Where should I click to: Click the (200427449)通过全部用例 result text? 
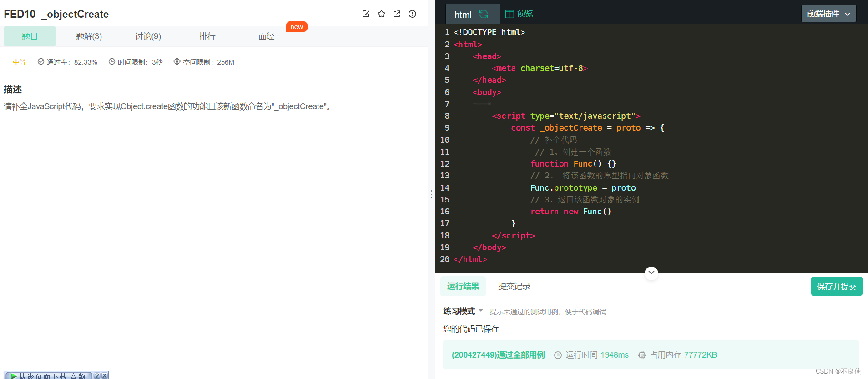pyautogui.click(x=498, y=355)
